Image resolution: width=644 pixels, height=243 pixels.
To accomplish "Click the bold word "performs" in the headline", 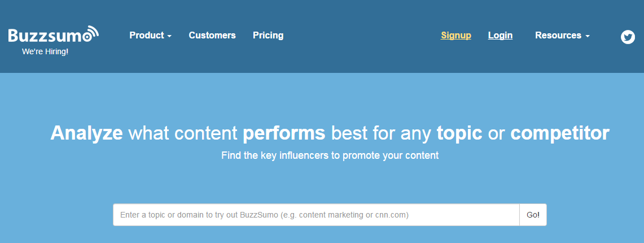I will tap(284, 133).
